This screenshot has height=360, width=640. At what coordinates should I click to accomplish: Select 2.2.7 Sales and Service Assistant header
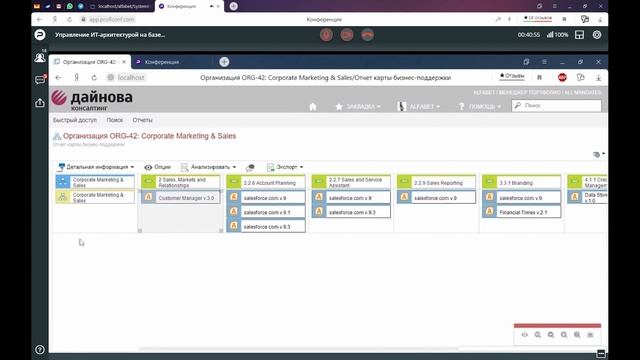click(351, 182)
